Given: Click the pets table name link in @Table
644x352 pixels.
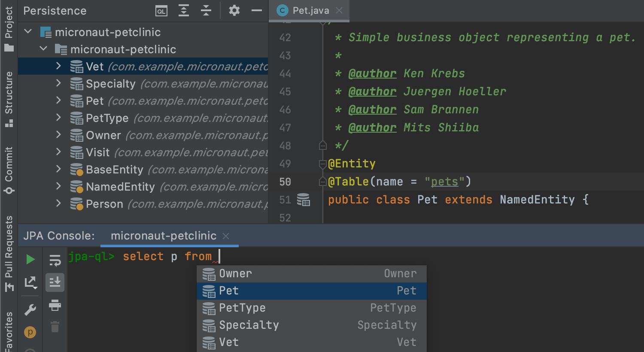Looking at the screenshot, I should tap(443, 181).
